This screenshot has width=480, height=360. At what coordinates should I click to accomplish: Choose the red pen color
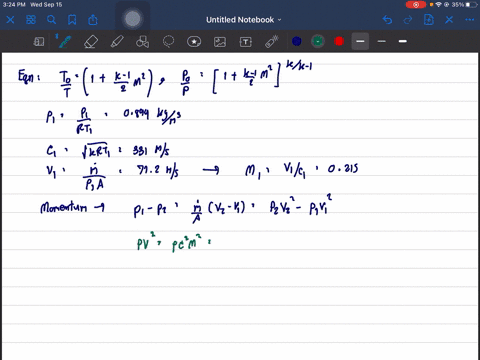(x=339, y=41)
